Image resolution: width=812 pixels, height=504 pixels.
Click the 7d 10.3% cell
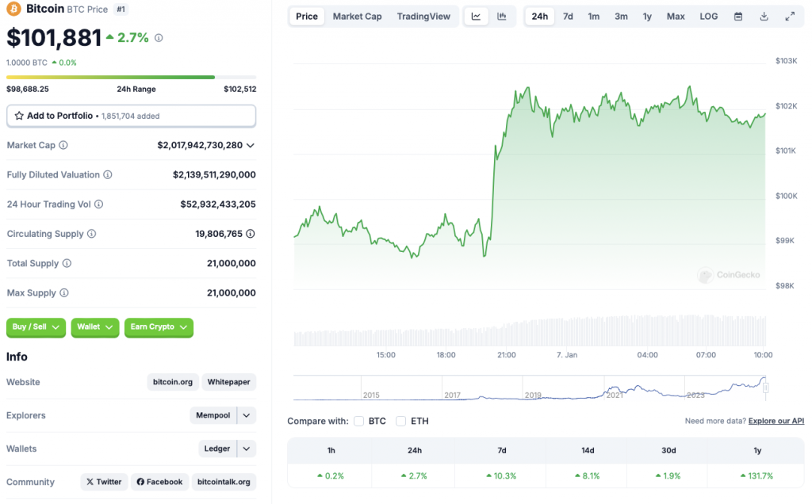(x=501, y=475)
